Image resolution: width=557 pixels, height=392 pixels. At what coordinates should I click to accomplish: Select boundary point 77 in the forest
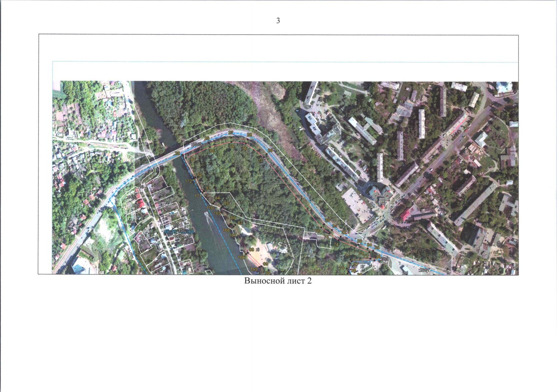pyautogui.click(x=260, y=161)
